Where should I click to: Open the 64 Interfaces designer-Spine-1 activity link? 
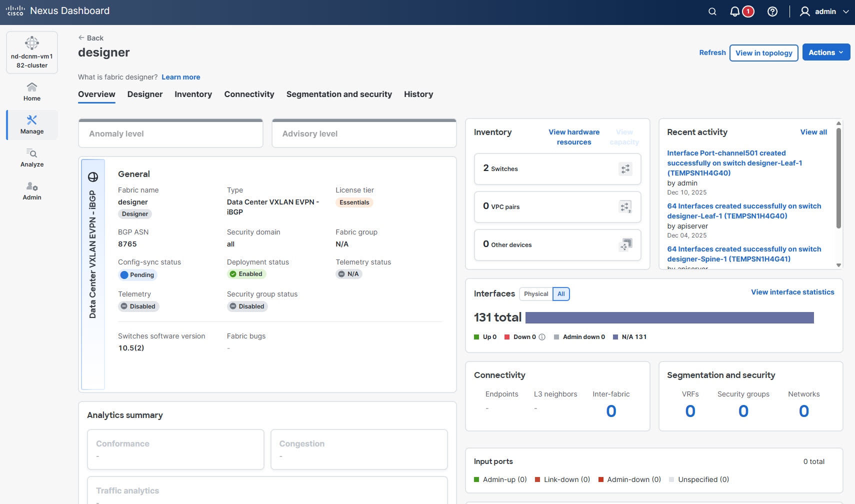pyautogui.click(x=744, y=254)
